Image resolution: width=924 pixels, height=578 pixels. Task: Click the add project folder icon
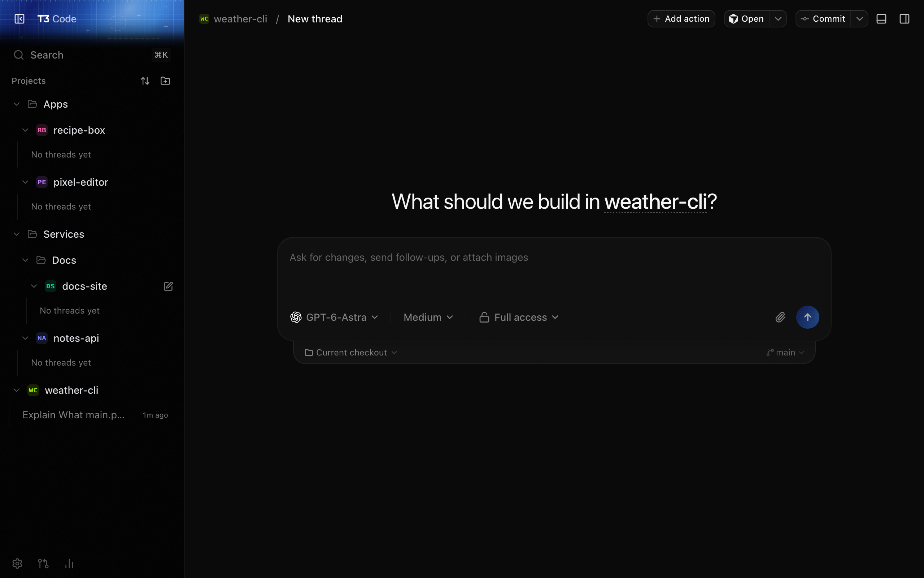click(x=165, y=81)
